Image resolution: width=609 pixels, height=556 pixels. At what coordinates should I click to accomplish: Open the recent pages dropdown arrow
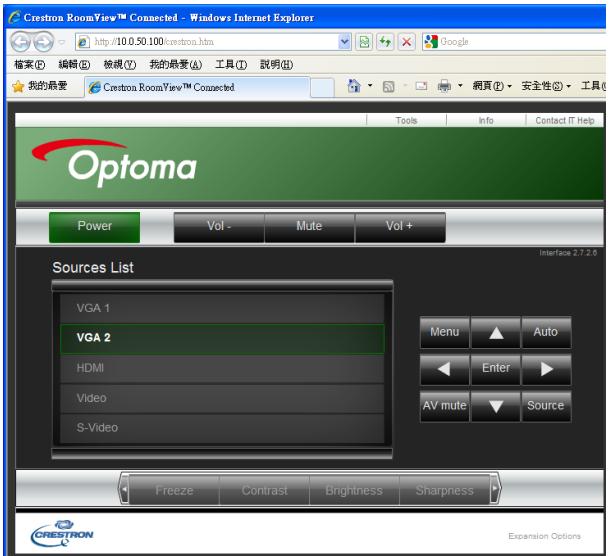pyautogui.click(x=62, y=42)
